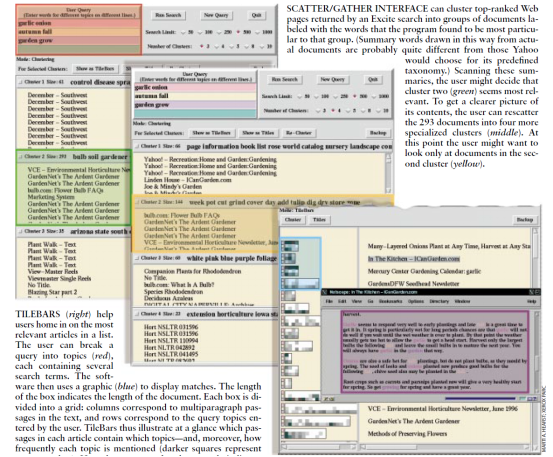
Task: Select the TileBar for 'Many-Layered Onions Plant at Any Time'
Action: [x=290, y=246]
